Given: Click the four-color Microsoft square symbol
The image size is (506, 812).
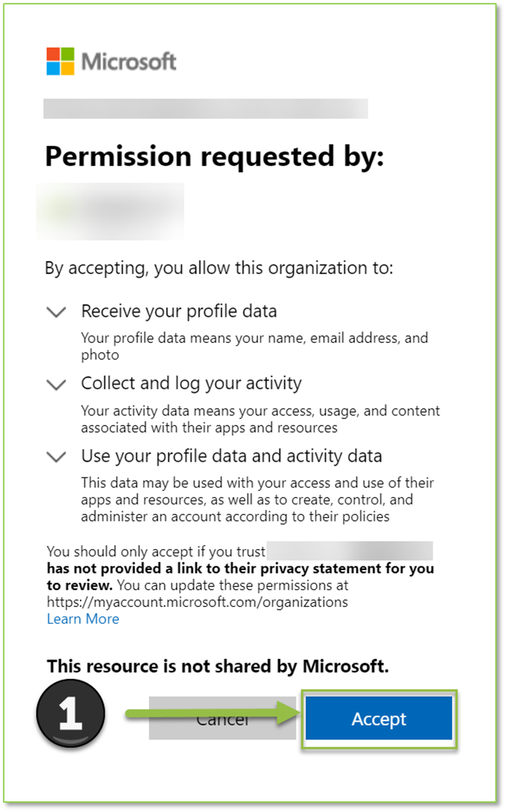Looking at the screenshot, I should (59, 61).
